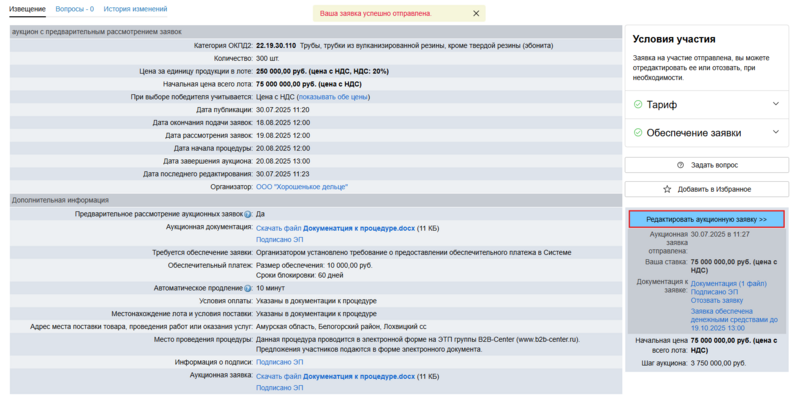800x404 pixels.
Task: Close the success notification banner
Action: pyautogui.click(x=476, y=14)
